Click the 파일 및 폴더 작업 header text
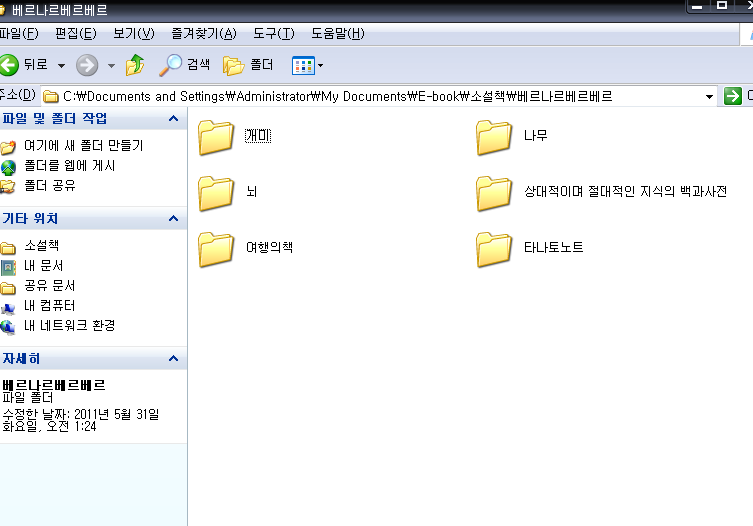Screen dimensions: 753x526 tap(54, 118)
